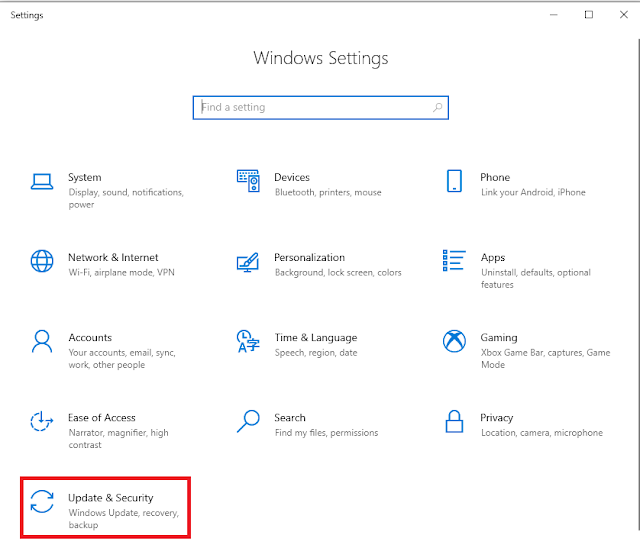640x548 pixels.
Task: Open the Network & Internet title
Action: tap(113, 257)
